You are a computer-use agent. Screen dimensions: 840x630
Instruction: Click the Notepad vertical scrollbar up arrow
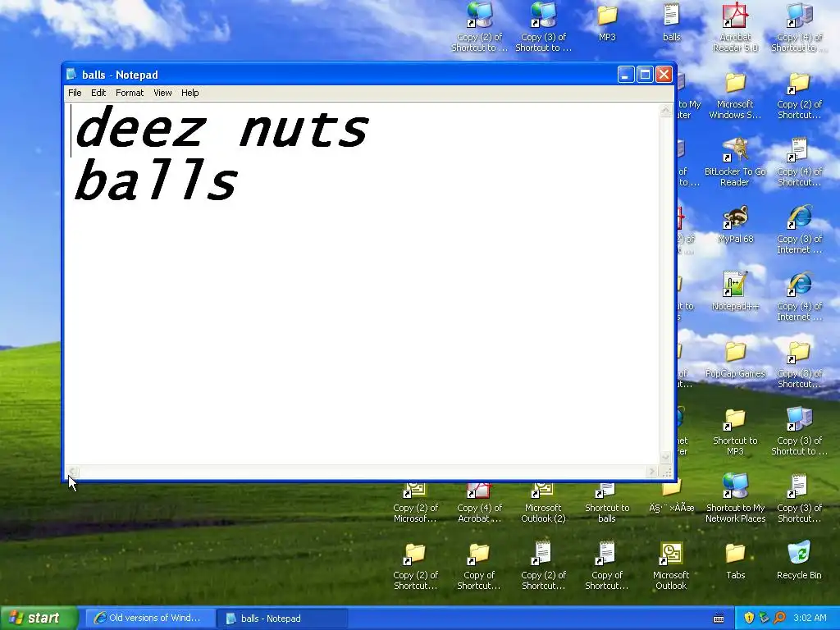[665, 111]
